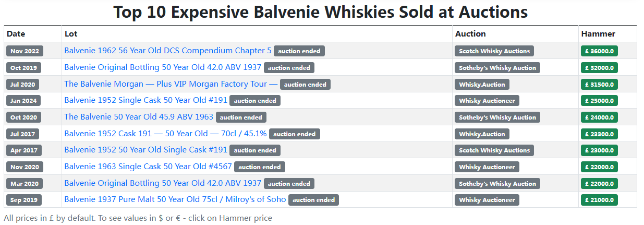The image size is (644, 225).
Task: Click the auction ended badge in Sep 2019 row
Action: coord(313,200)
